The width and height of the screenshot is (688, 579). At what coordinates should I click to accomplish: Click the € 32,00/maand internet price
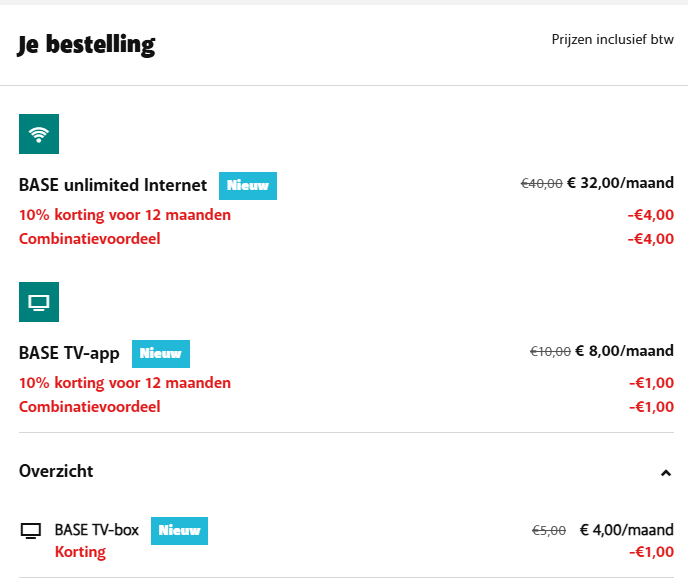pyautogui.click(x=620, y=183)
